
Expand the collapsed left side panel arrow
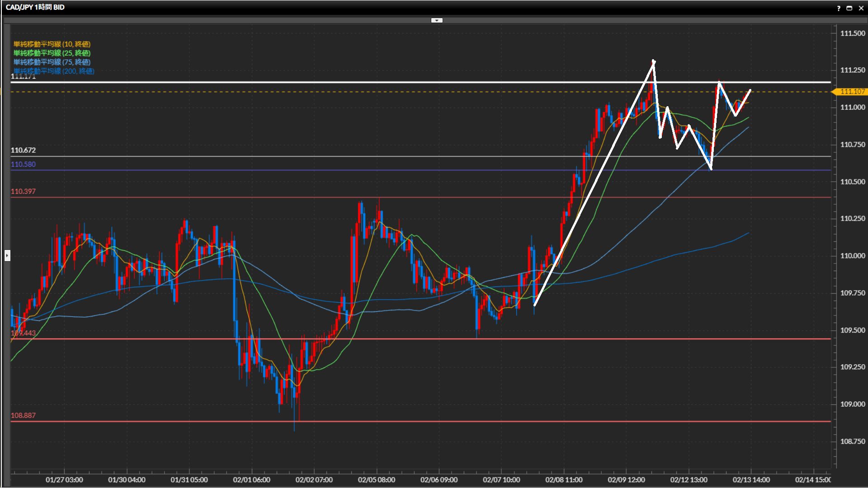click(x=7, y=256)
